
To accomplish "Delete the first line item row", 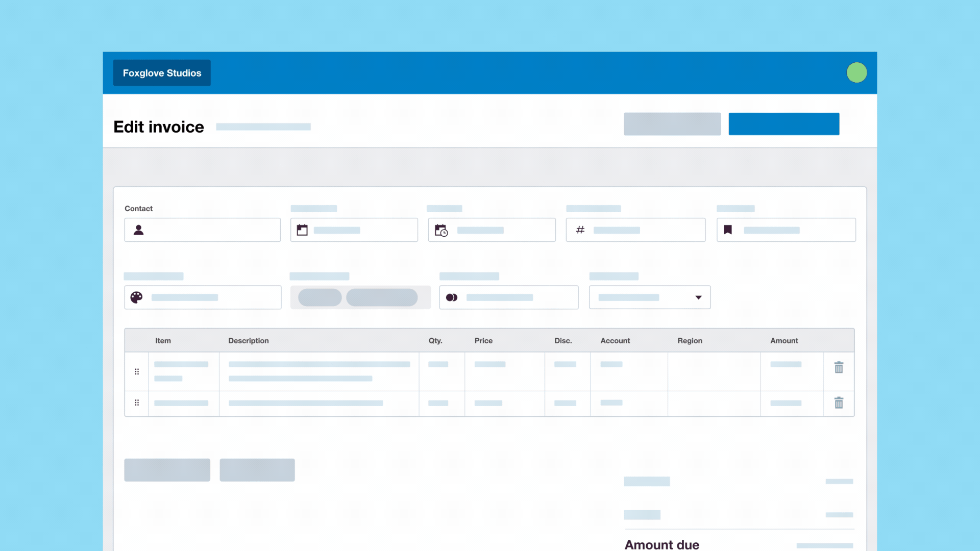I will click(839, 367).
